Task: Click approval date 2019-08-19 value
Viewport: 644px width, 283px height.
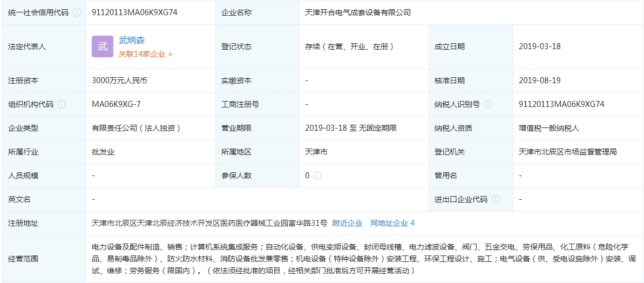Action: coord(539,80)
